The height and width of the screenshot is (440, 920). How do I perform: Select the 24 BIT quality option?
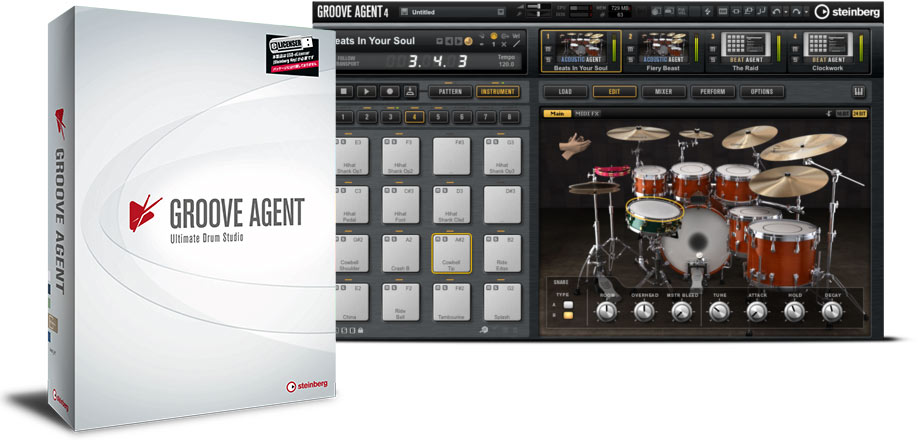[x=860, y=113]
